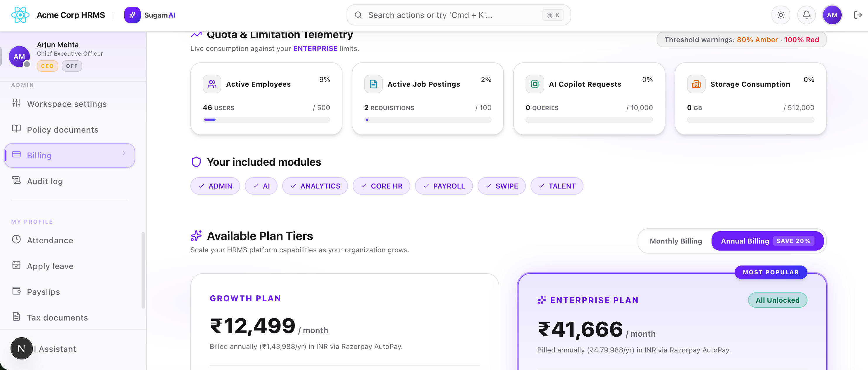Click the Active Job Postings document icon
Viewport: 868px width, 370px height.
tap(373, 84)
